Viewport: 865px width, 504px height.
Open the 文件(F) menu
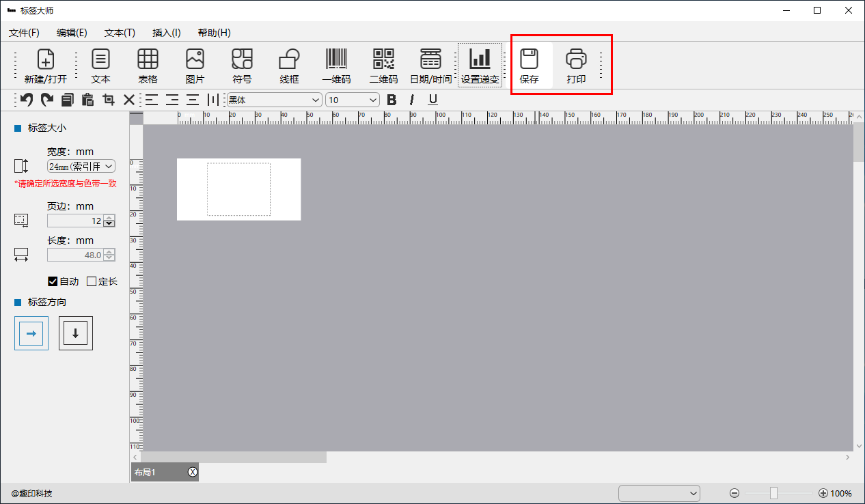24,33
